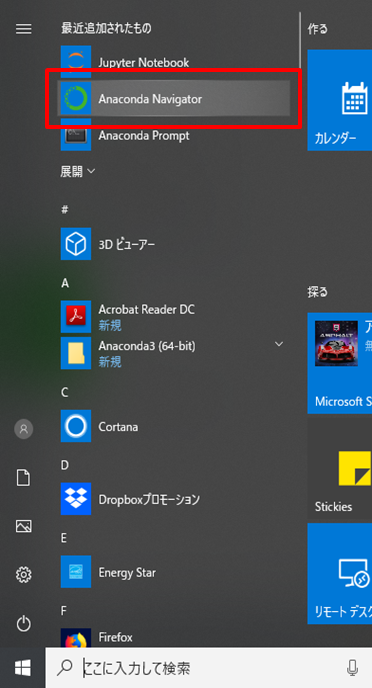Launch Energy Star app

coord(174,572)
